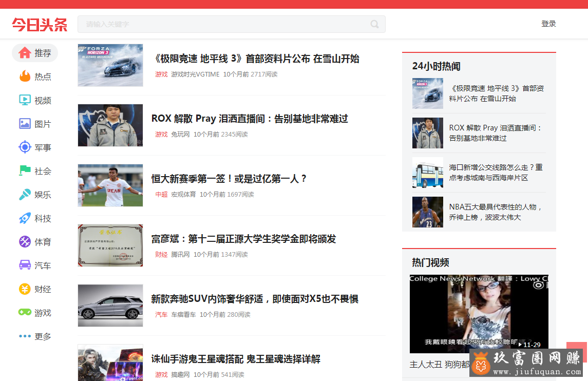
Task: Click the 中超 tag on 恒大 article
Action: [161, 194]
